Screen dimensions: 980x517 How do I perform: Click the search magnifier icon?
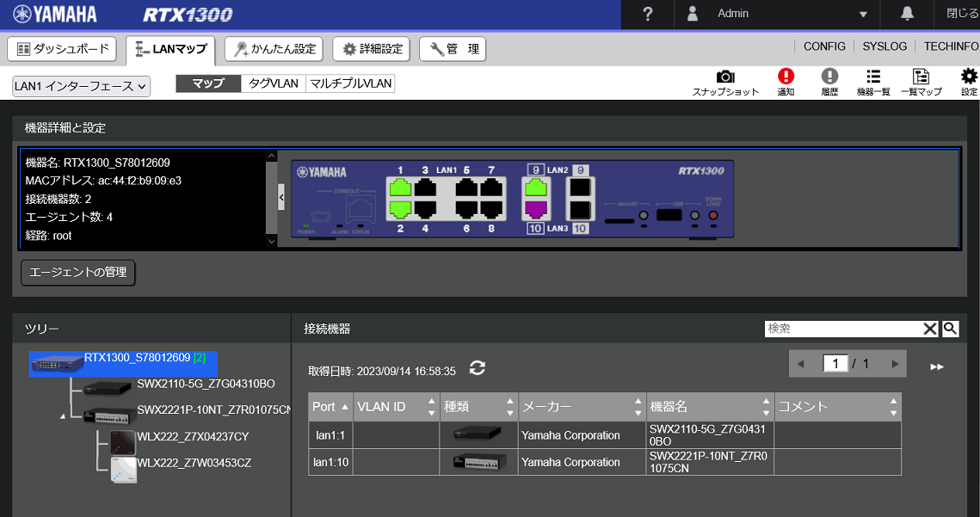click(950, 329)
